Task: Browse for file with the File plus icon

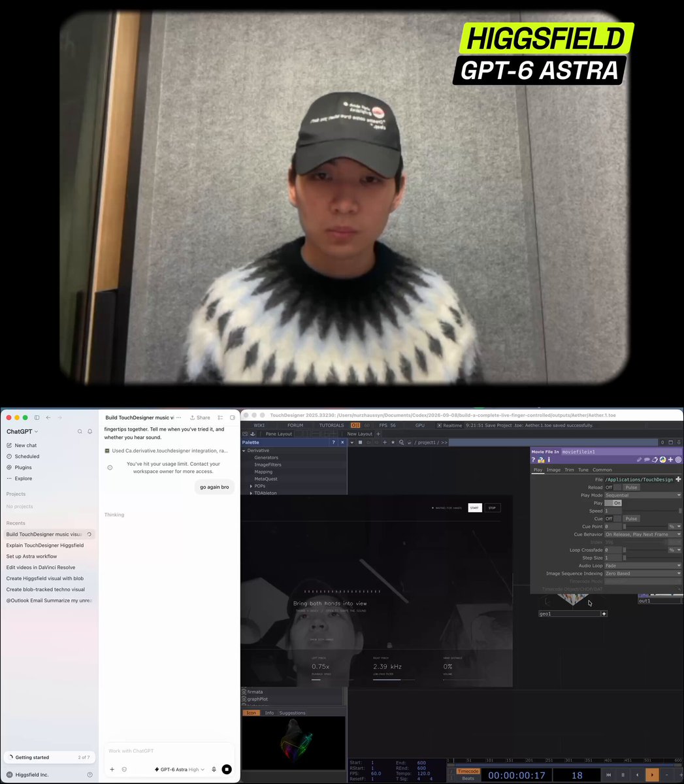Action: [678, 480]
